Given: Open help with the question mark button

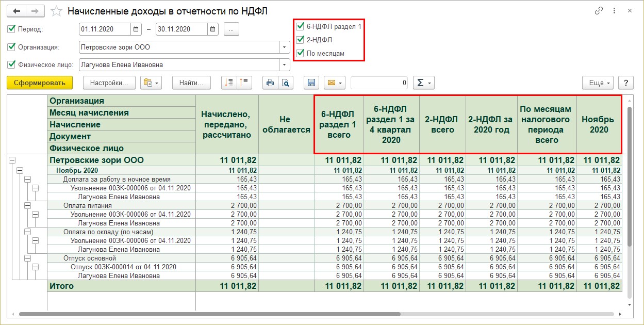Looking at the screenshot, I should pos(626,83).
